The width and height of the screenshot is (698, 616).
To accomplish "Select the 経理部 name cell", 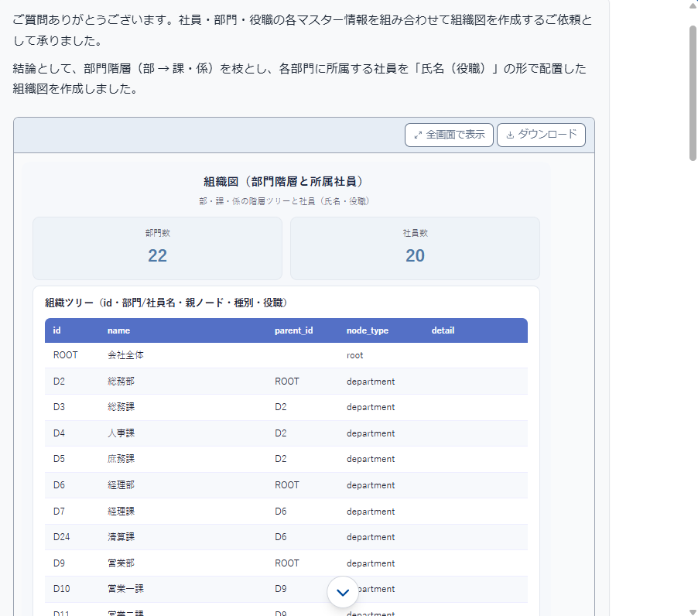I will 121,485.
